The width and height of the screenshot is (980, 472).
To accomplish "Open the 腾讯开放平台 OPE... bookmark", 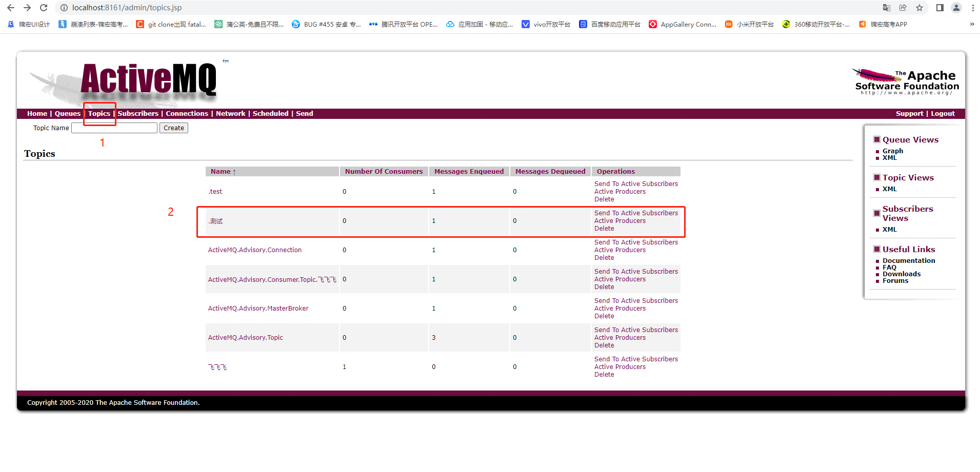I will click(x=403, y=24).
